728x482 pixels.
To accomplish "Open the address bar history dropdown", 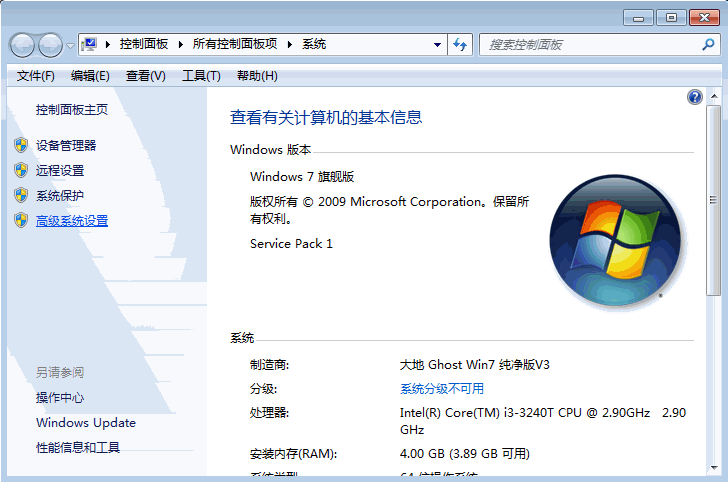I will pyautogui.click(x=437, y=45).
